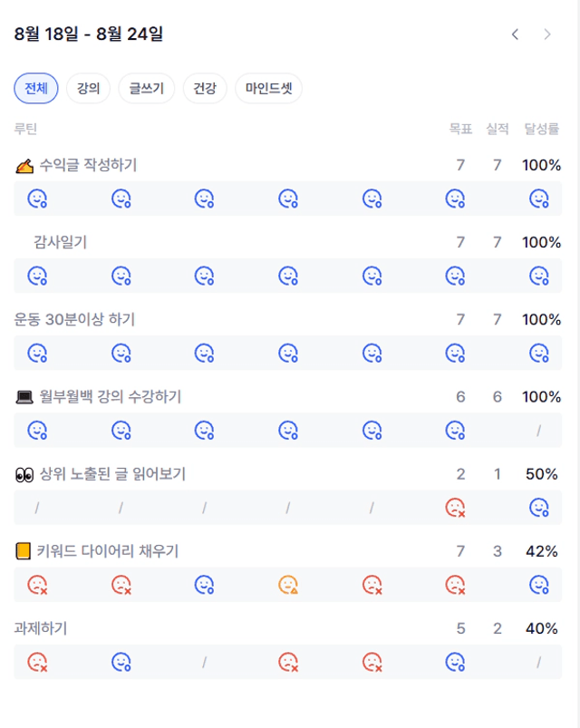The image size is (580, 728).
Task: Toggle last day blue face for 운동 30분이상 하기
Action: click(x=539, y=353)
